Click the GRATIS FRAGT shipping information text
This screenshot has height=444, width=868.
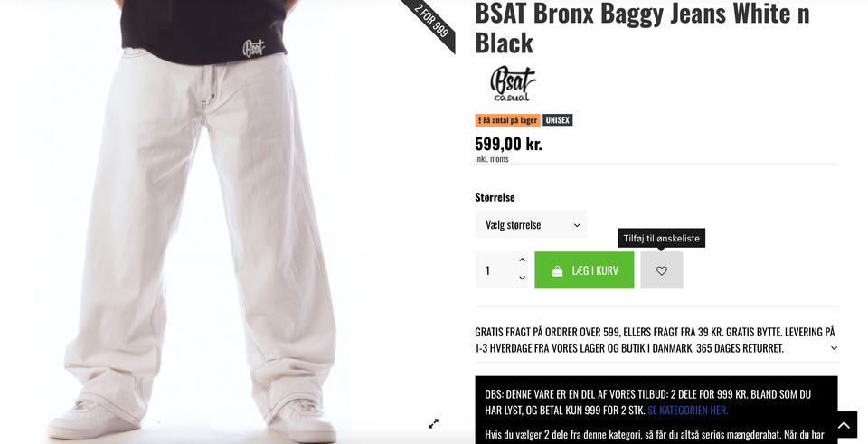(655, 340)
